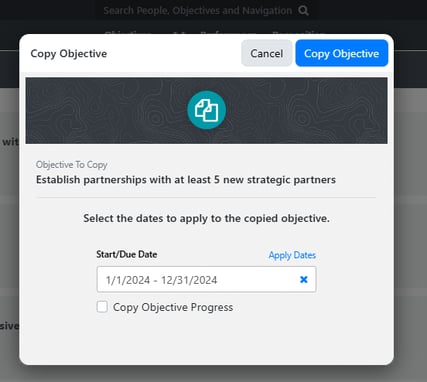
Task: Select the Establish partnerships objective name text
Action: coord(186,180)
